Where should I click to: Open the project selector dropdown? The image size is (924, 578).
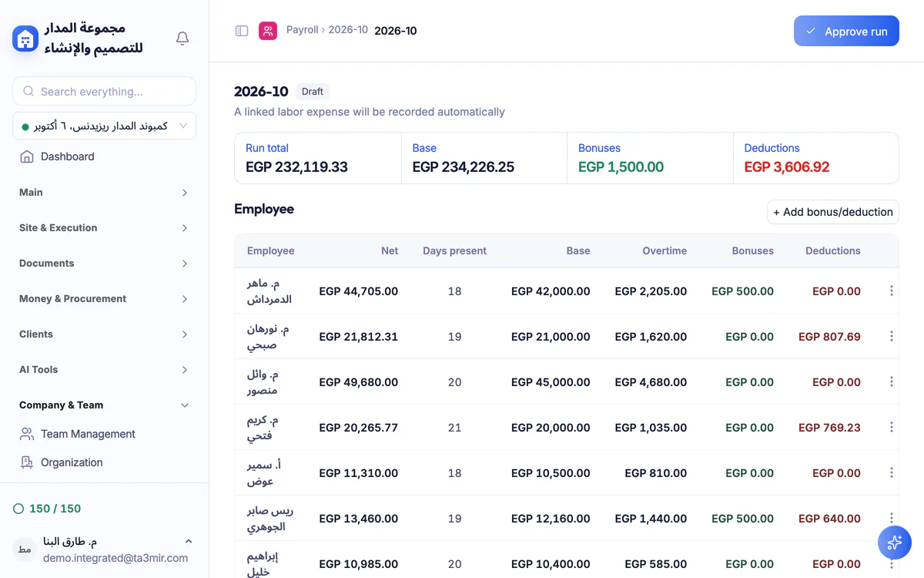tap(104, 126)
